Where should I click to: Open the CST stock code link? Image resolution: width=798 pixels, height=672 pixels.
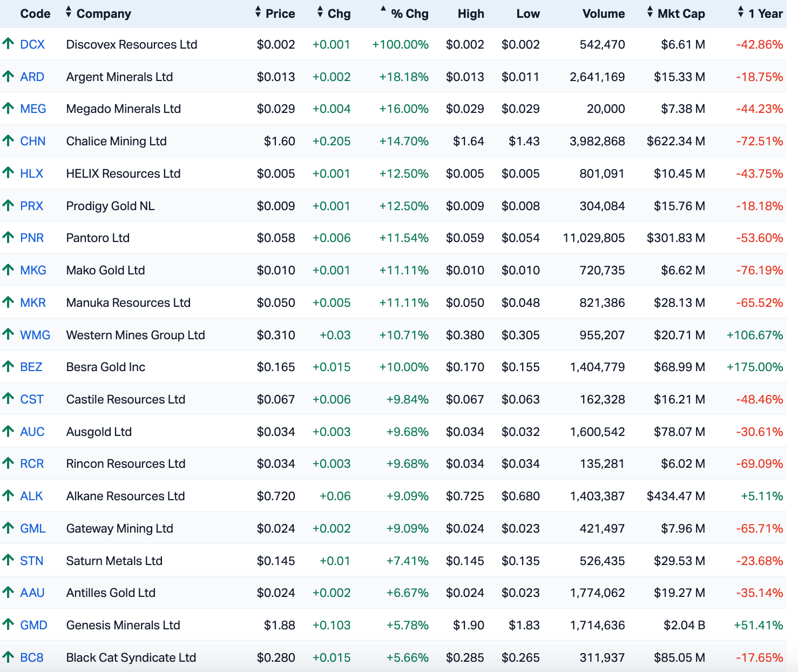point(32,399)
